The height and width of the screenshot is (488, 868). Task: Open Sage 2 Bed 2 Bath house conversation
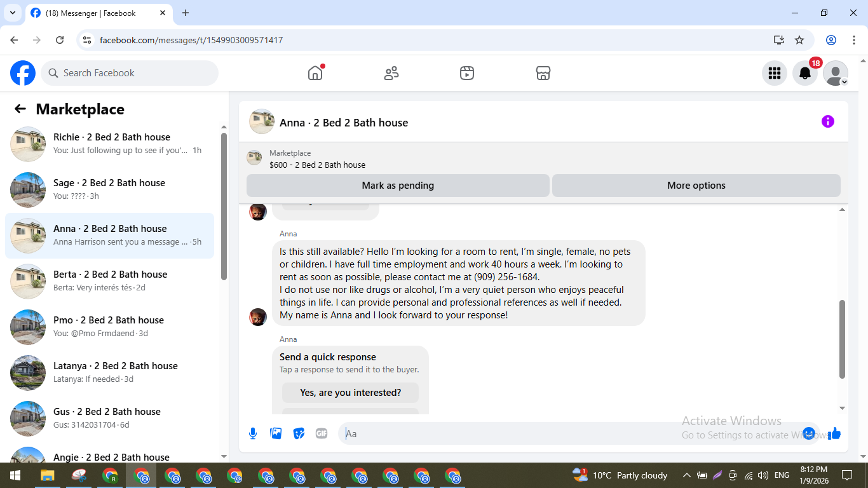pyautogui.click(x=109, y=190)
